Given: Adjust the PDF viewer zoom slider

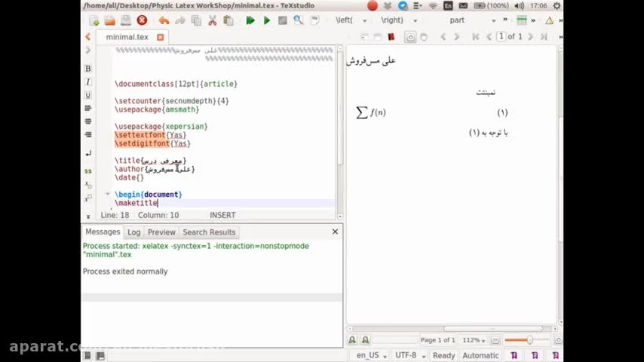Looking at the screenshot, I should pos(529,340).
